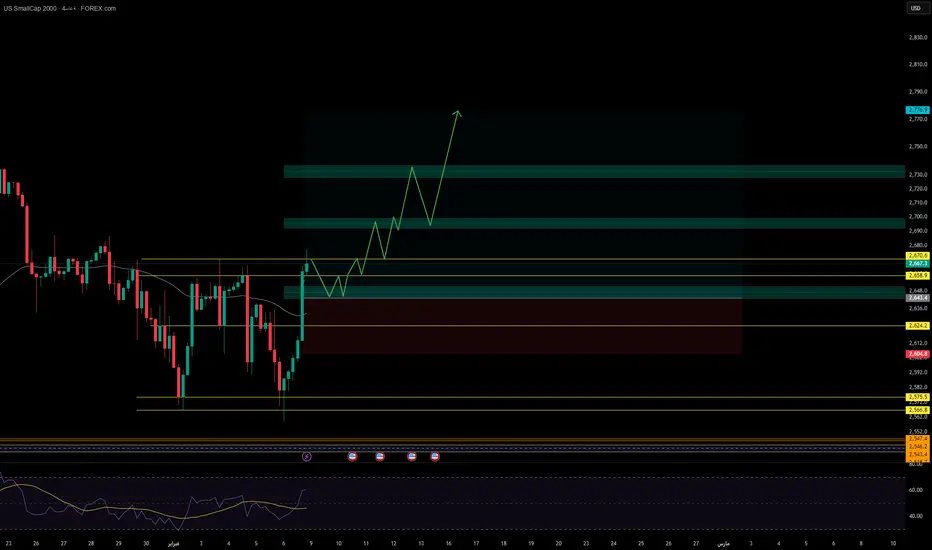
Task: Select the yellow 2,624.2 price label
Action: [x=918, y=326]
